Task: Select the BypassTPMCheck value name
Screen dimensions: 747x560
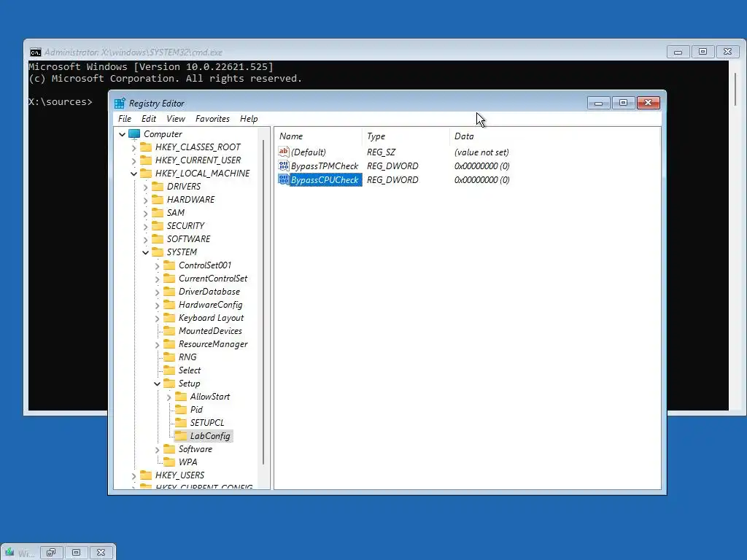Action: pos(325,166)
